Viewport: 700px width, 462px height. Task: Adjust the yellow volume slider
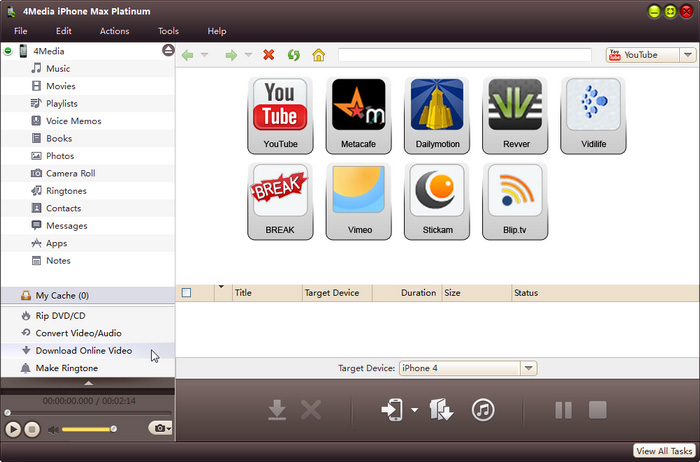[x=90, y=429]
